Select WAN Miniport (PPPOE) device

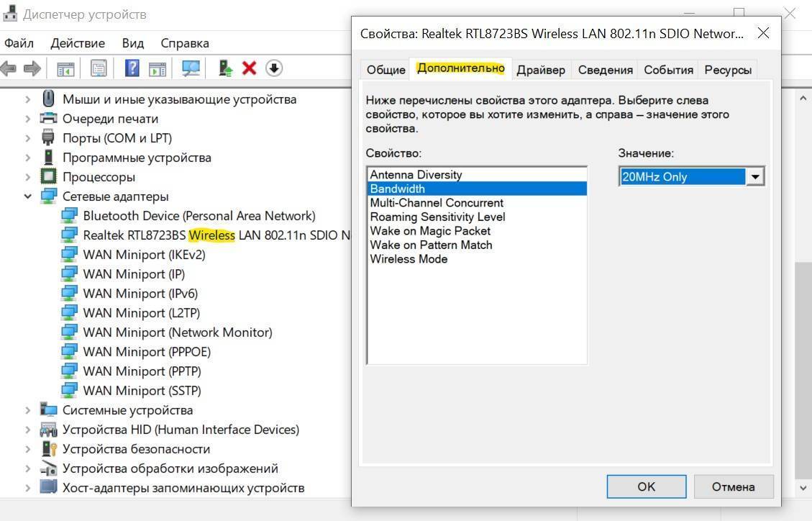(147, 352)
